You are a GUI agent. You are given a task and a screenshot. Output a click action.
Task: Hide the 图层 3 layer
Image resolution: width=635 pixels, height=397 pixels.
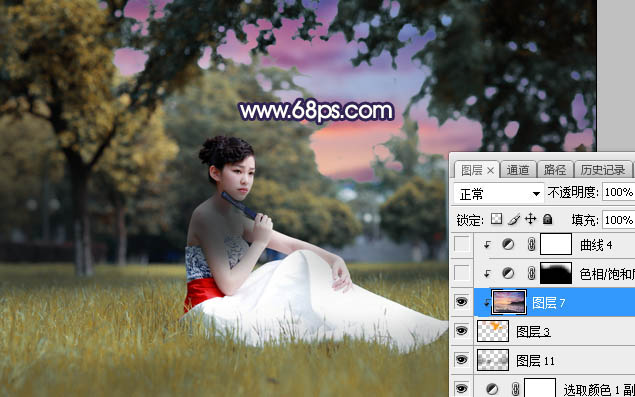click(x=462, y=331)
